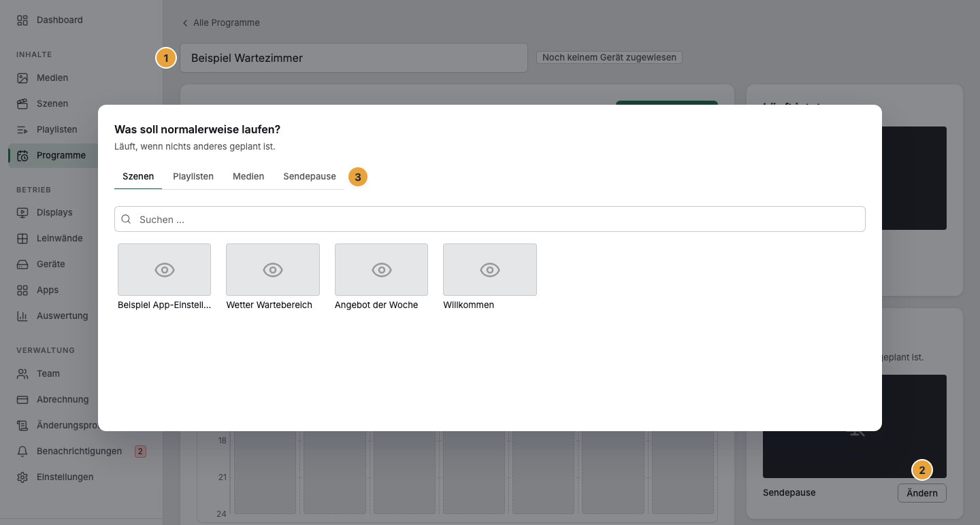
Task: Click the Programme calendar-clock icon
Action: [x=22, y=156]
